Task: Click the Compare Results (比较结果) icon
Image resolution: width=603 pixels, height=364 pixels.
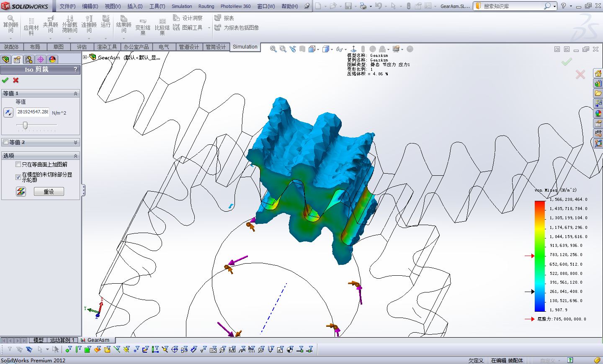Action: [x=162, y=27]
